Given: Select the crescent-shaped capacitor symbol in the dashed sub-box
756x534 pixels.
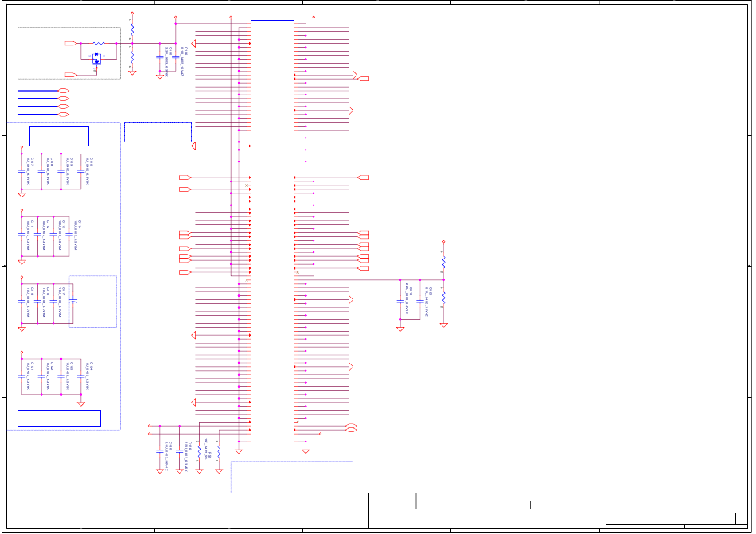Looking at the screenshot, I should tap(72, 301).
